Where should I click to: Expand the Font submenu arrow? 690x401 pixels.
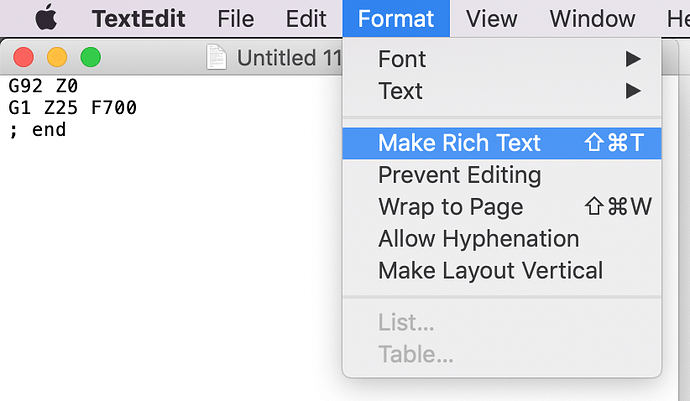[x=633, y=59]
